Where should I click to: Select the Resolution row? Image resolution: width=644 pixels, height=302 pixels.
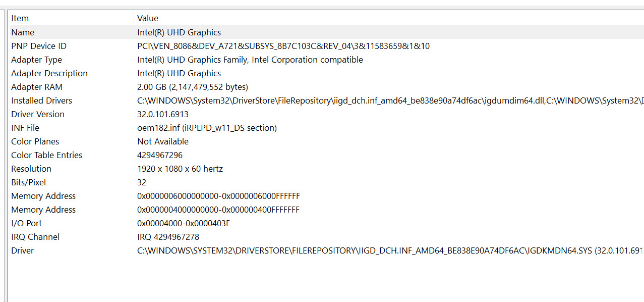[327, 169]
